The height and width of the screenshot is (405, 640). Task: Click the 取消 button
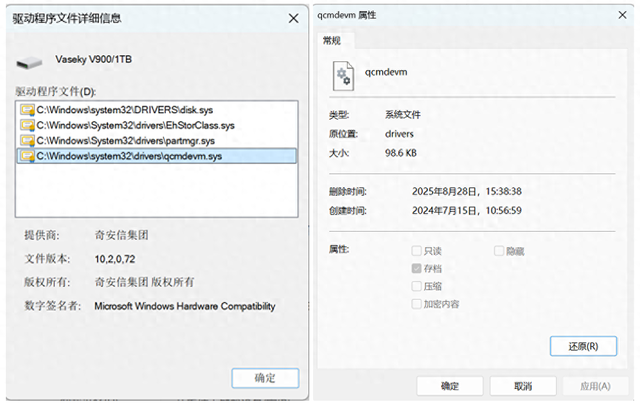click(x=522, y=386)
